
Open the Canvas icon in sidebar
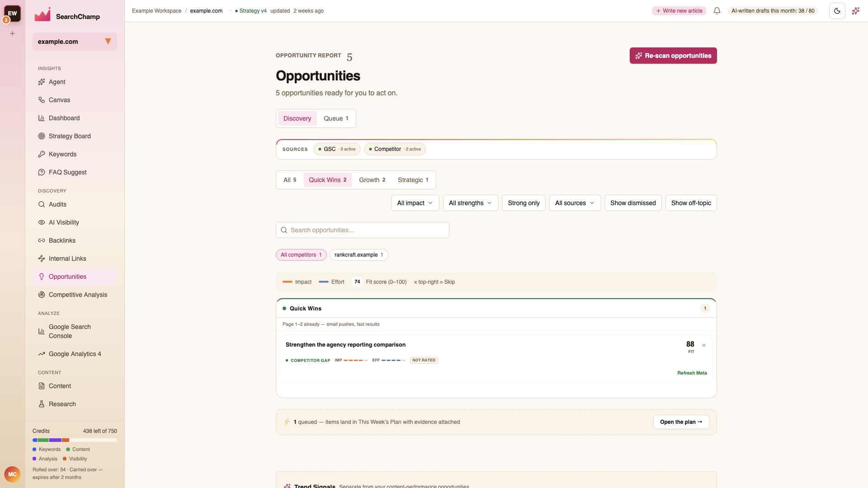click(x=42, y=100)
